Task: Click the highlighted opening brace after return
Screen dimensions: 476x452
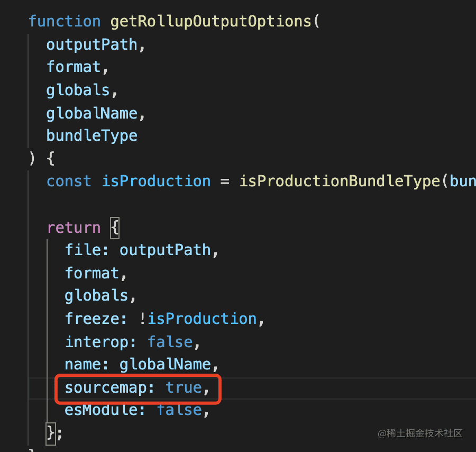Action: [x=115, y=228]
